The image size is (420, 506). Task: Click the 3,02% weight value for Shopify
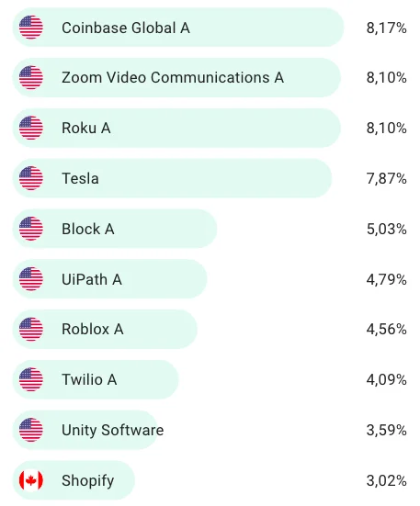(x=386, y=480)
